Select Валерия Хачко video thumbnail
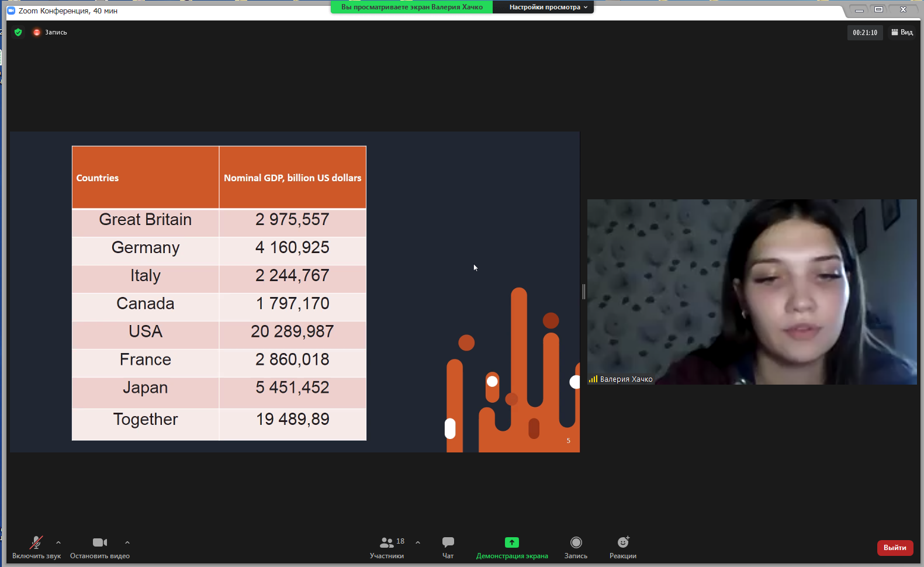The image size is (924, 567). (x=752, y=292)
